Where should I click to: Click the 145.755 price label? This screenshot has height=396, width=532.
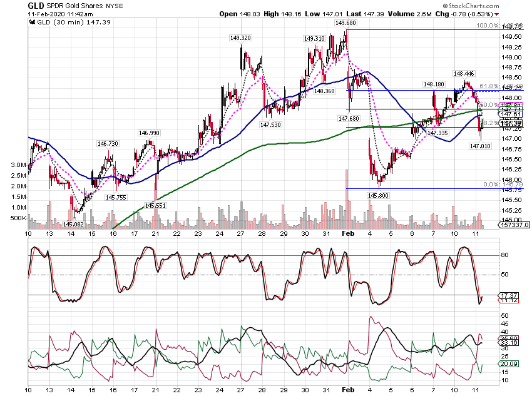click(116, 197)
